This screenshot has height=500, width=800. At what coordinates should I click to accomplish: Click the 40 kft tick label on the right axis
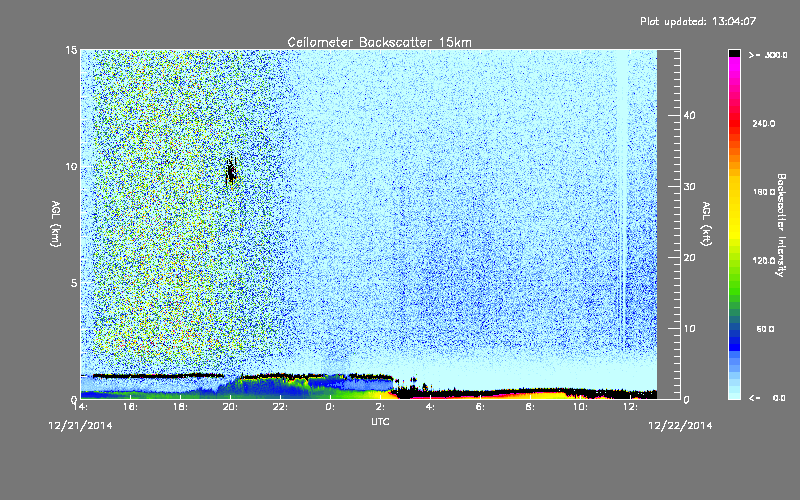(689, 115)
